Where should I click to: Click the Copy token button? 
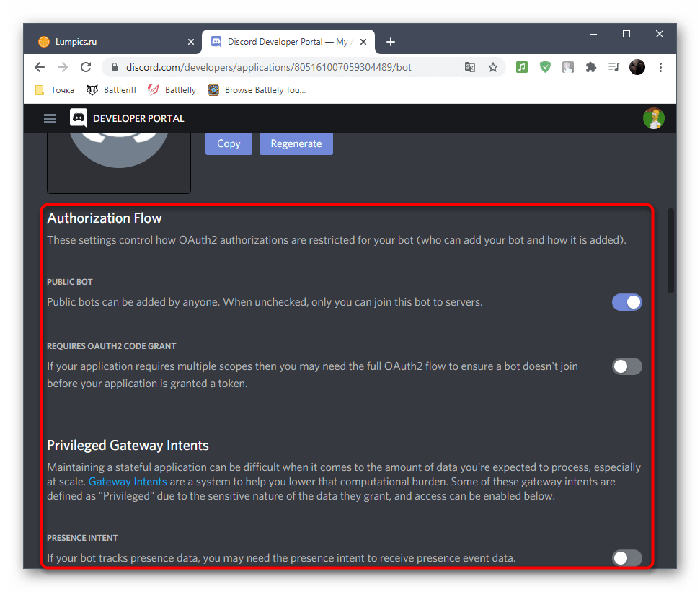click(229, 143)
